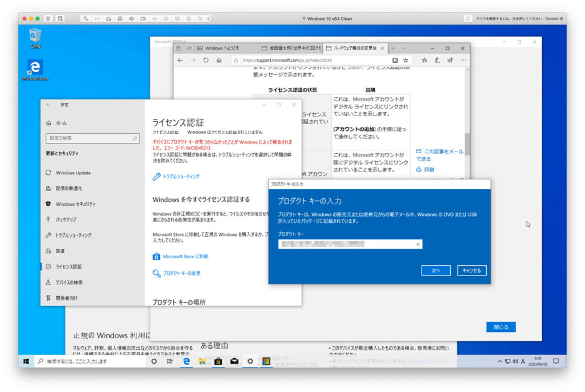Open Microsoft Store from taskbar
This screenshot has width=585, height=392.
pyautogui.click(x=218, y=362)
